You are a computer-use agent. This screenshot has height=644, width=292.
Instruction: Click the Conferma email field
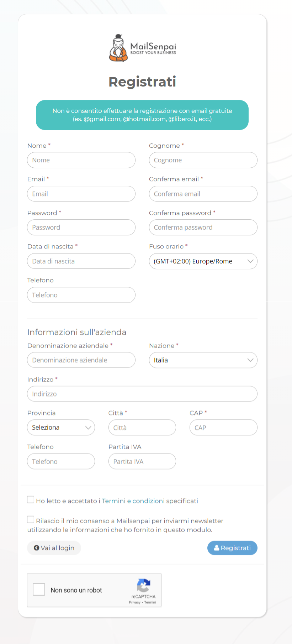click(x=203, y=194)
